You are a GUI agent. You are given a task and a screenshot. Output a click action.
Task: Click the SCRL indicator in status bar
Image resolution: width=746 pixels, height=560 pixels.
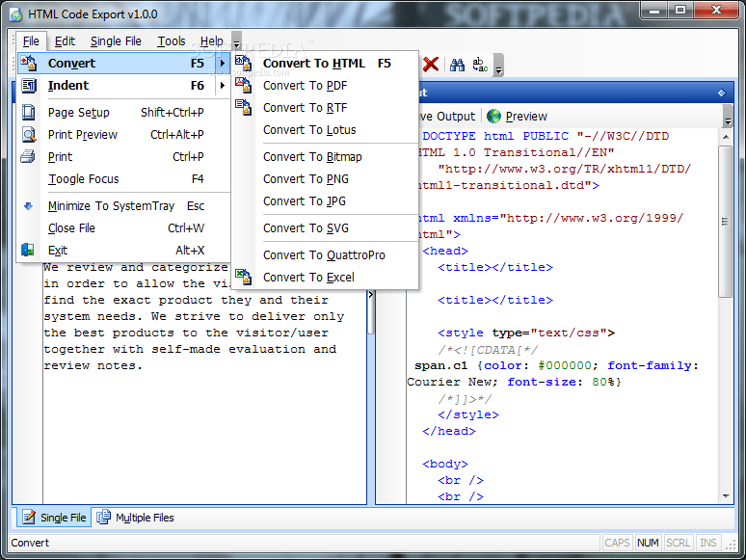coord(678,543)
